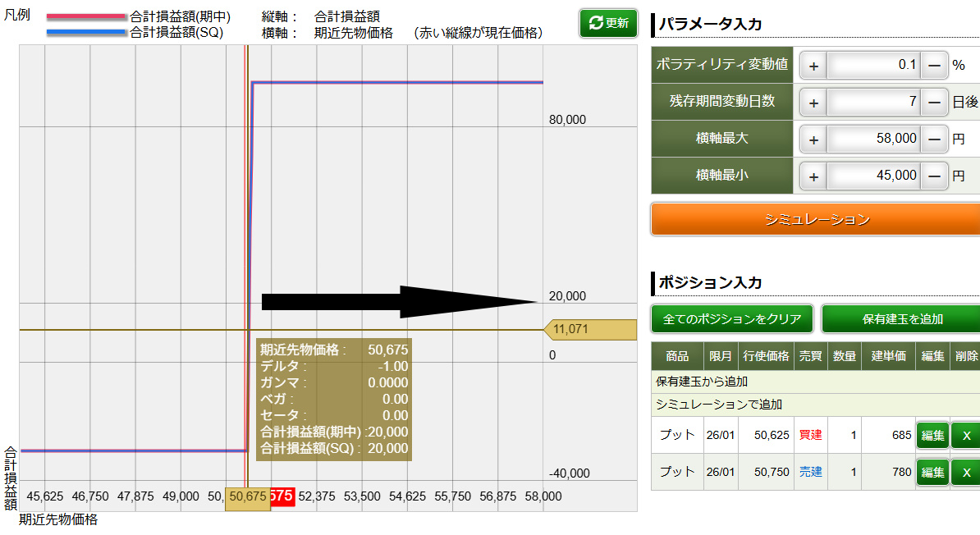
Task: Increase 横軸最大 using plus button
Action: (813, 139)
